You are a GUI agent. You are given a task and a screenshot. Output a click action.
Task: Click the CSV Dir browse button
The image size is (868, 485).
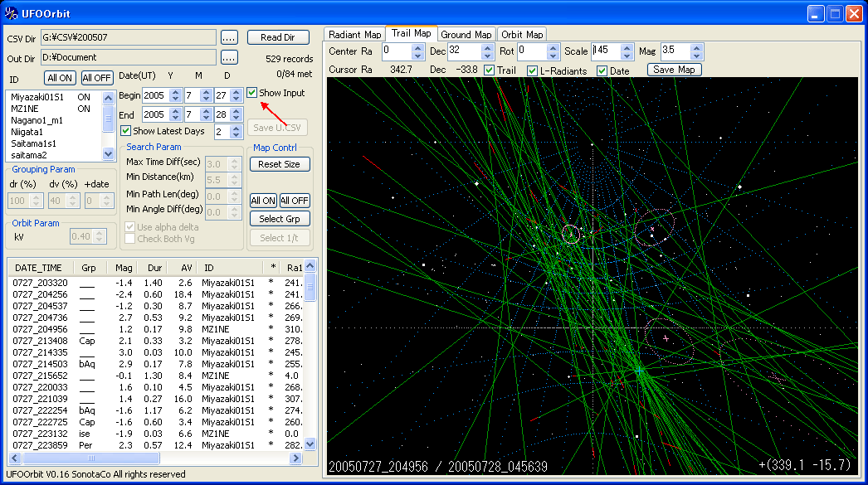[230, 37]
